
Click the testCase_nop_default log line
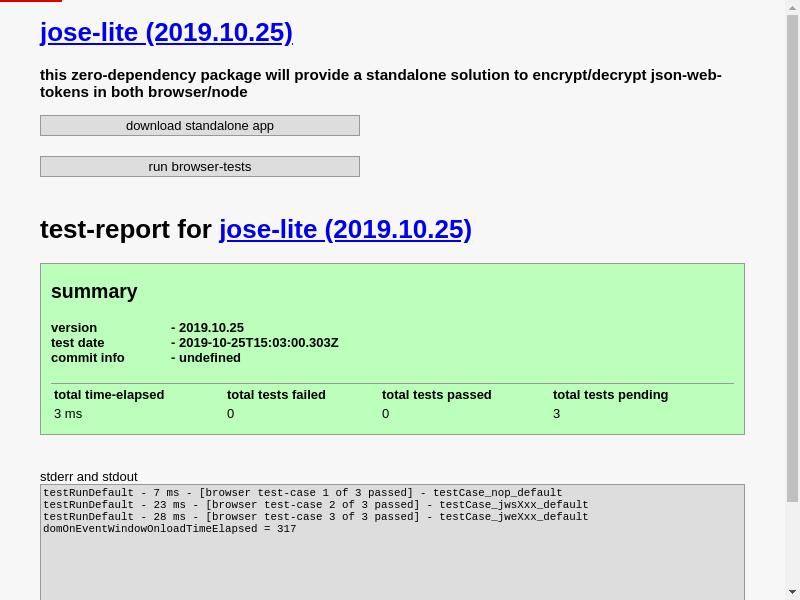[303, 493]
